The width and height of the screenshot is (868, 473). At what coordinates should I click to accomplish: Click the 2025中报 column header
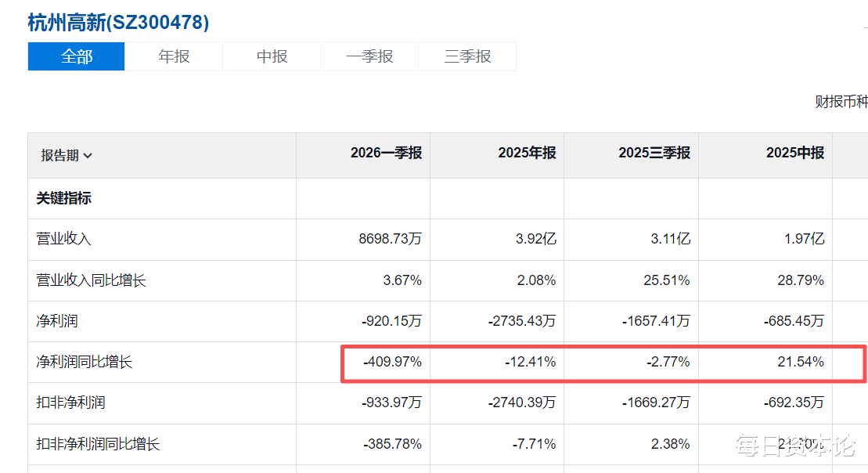click(x=795, y=153)
